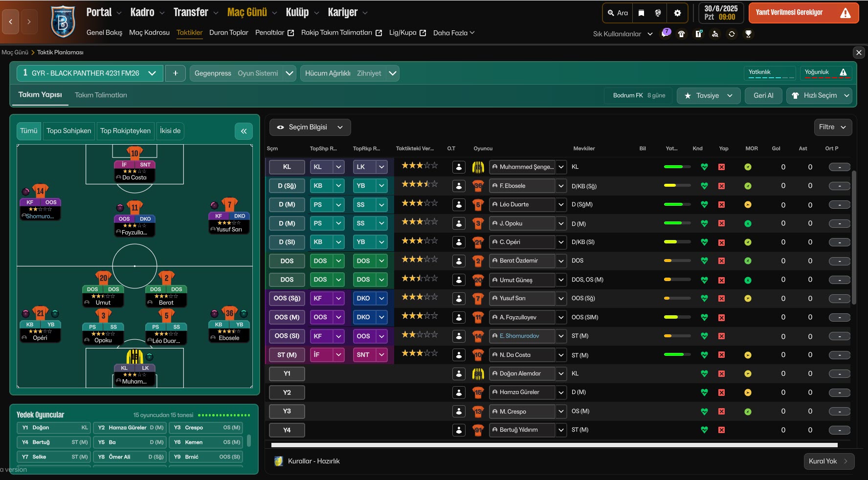Screen dimensions: 868x480
Task: Switch pitch view to Top Rakipteyken
Action: click(x=125, y=131)
